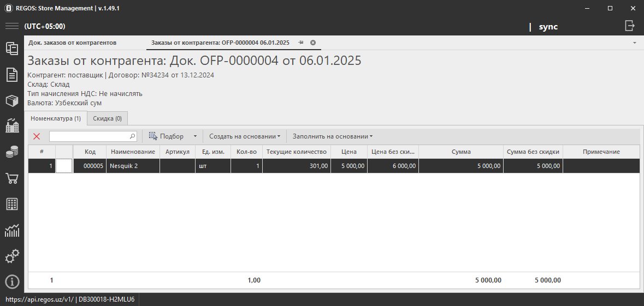Expand the Подбор dropdown arrow
This screenshot has height=306, width=644.
pos(195,136)
